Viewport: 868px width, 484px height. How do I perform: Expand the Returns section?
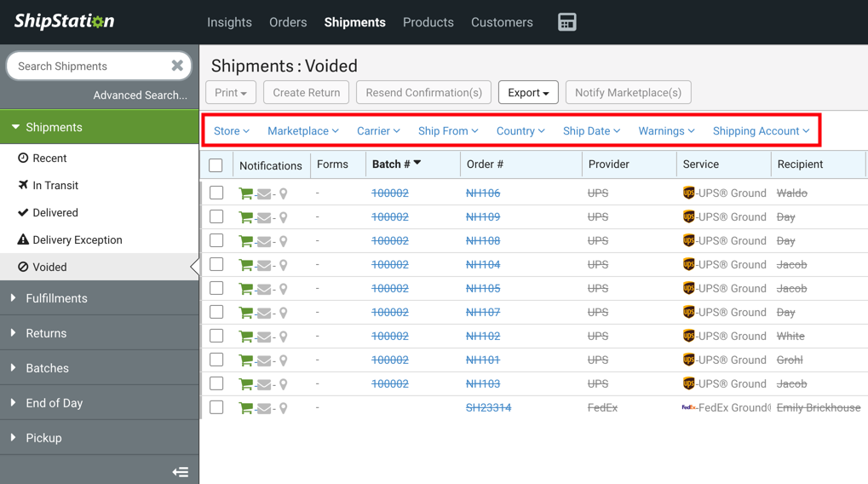[x=100, y=333]
